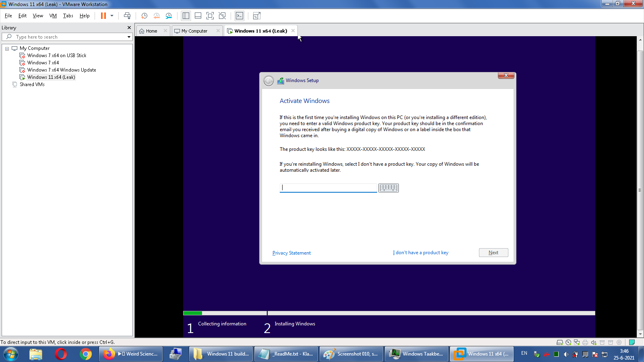Toggle the console view button in toolbar

tap(239, 16)
